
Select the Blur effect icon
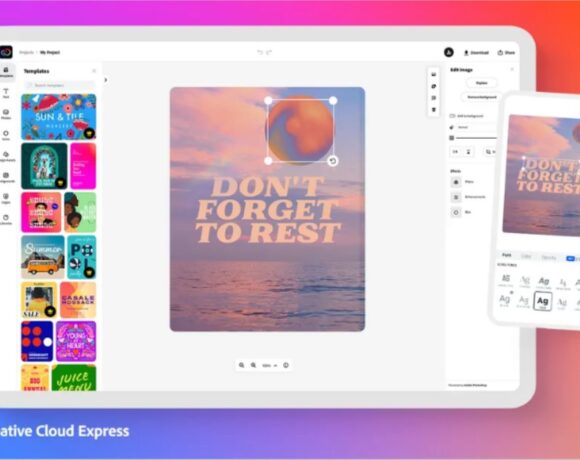point(456,212)
